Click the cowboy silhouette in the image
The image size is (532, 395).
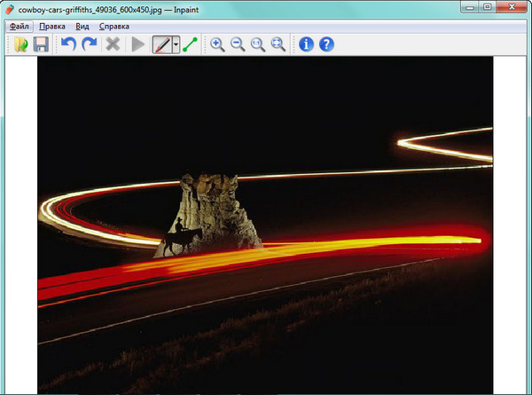(180, 237)
